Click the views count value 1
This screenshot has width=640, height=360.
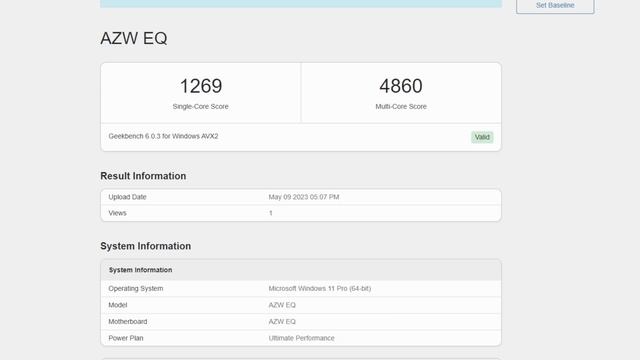[x=271, y=213]
